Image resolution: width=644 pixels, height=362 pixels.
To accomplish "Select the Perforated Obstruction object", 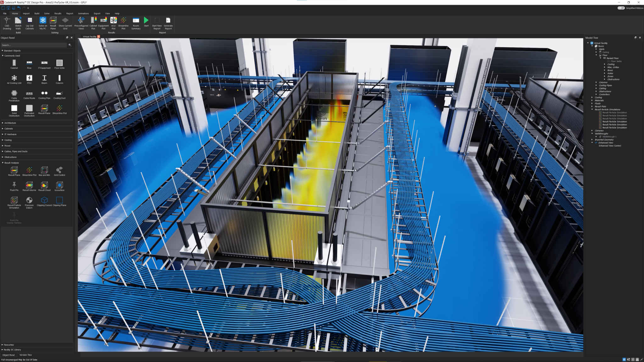I will click(29, 111).
